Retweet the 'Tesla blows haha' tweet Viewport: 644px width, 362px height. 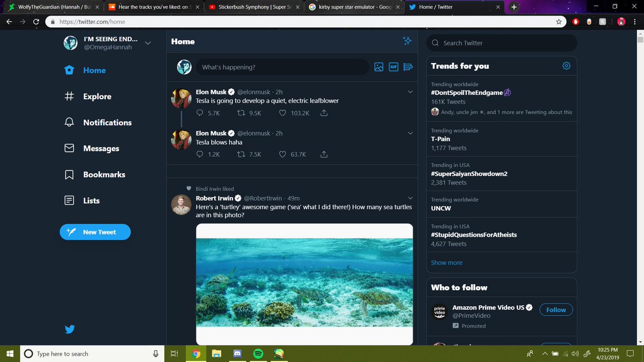(x=242, y=154)
